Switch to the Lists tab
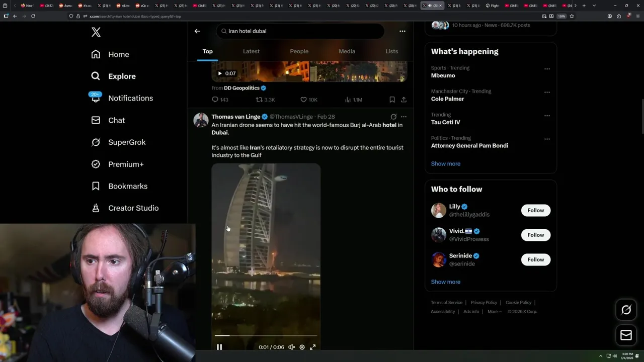The height and width of the screenshot is (362, 644). (x=391, y=51)
